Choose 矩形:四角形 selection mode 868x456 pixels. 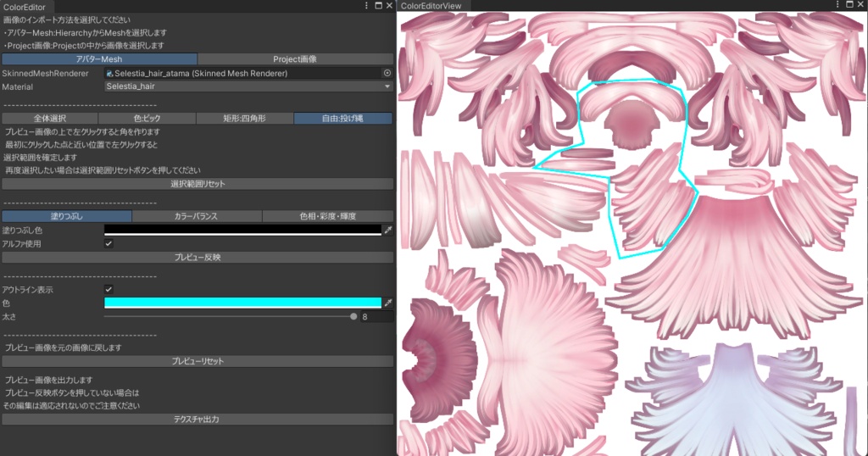pos(244,118)
